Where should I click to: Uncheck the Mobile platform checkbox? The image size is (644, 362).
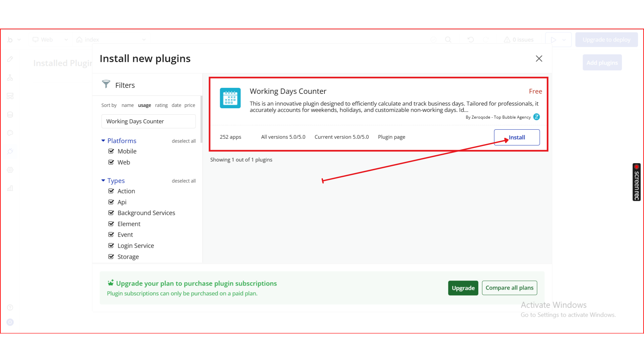111,151
